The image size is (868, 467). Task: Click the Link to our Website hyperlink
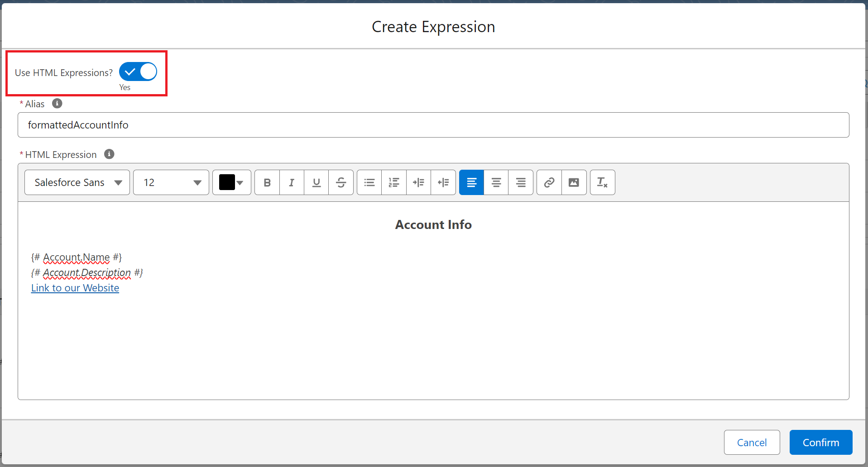pyautogui.click(x=75, y=288)
